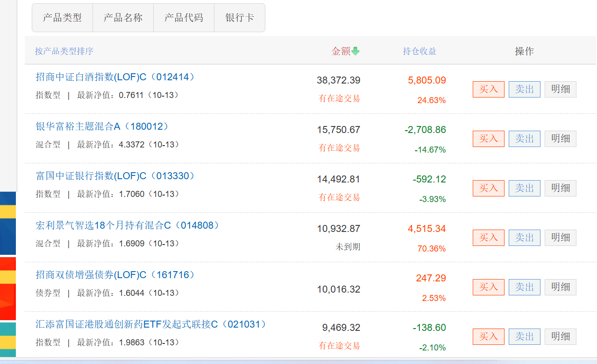
Task: Click 买入 for 招商双债增强债券 row
Action: point(489,287)
